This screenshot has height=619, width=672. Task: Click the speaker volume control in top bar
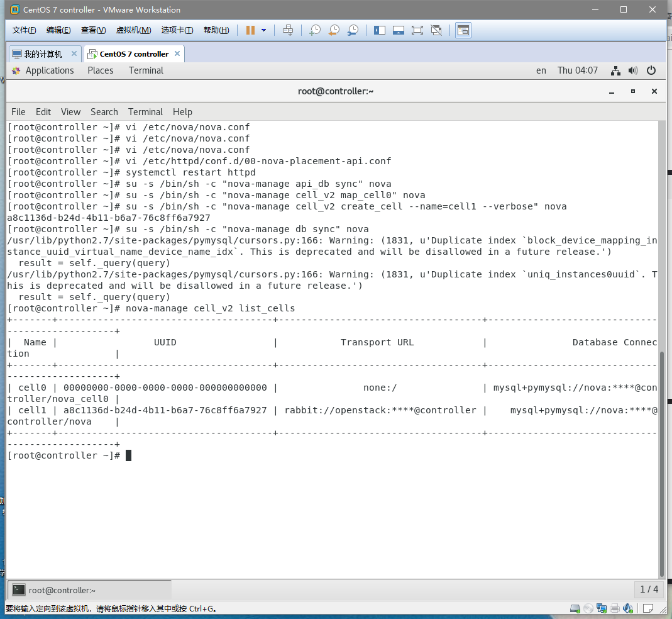(633, 70)
